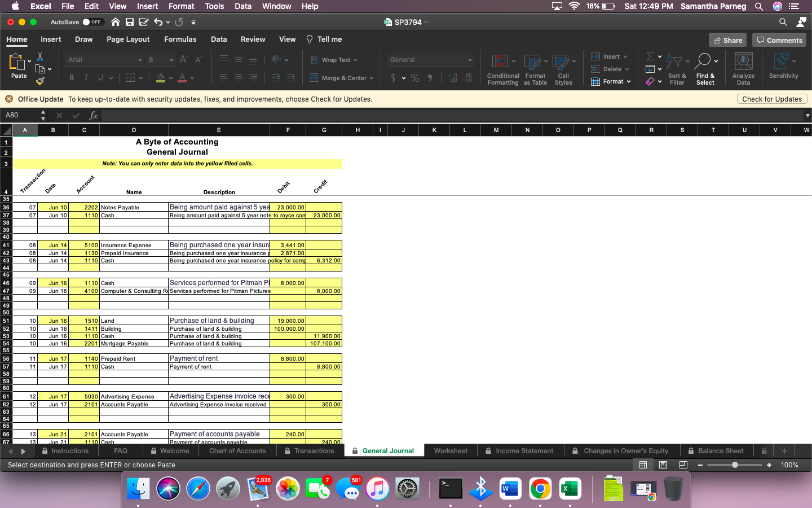Increase font size with large A icon
812x508 pixels.
pos(184,59)
